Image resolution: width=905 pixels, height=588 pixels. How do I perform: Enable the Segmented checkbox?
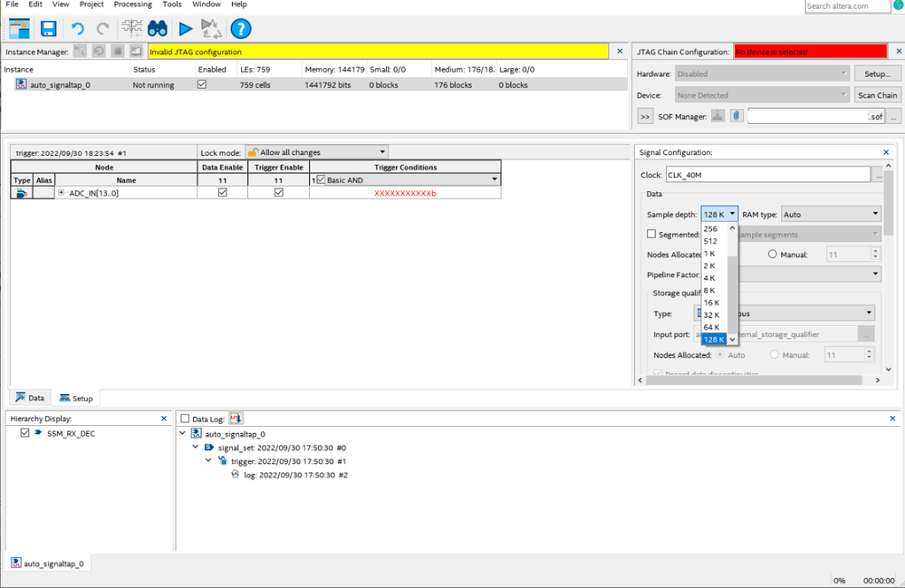[x=651, y=235]
